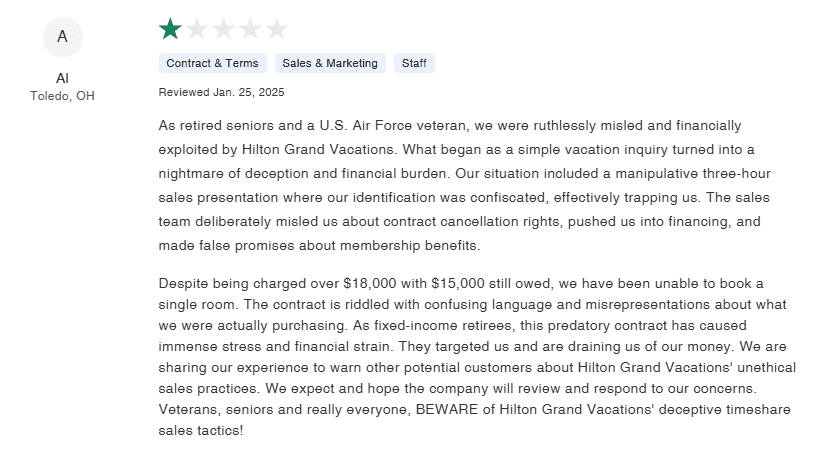
Task: Open the Contract & Terms tag
Action: point(212,63)
